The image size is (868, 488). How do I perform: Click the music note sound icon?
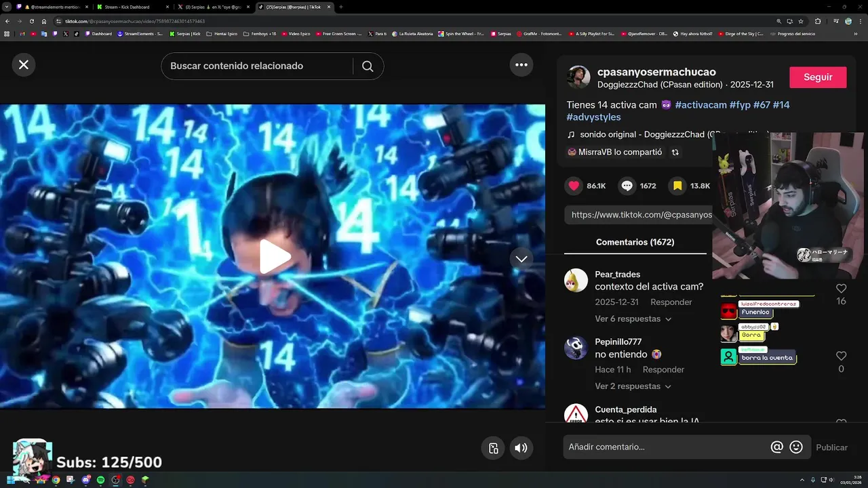point(571,135)
